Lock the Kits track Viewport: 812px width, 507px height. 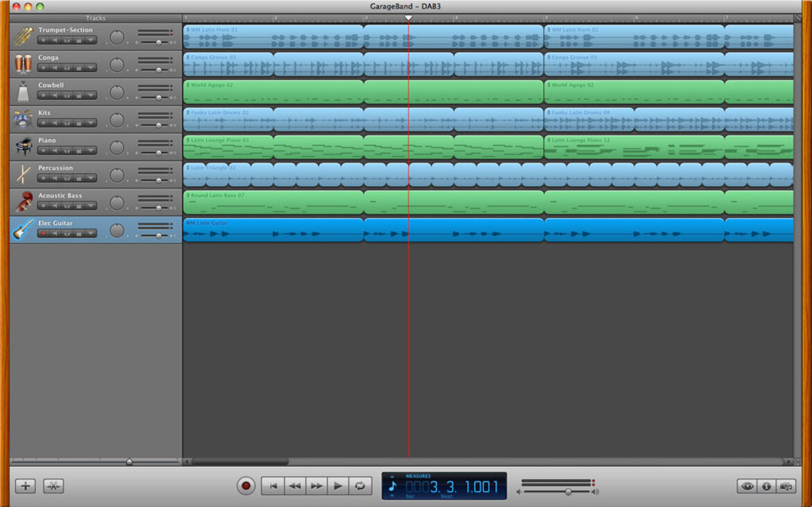coord(78,123)
